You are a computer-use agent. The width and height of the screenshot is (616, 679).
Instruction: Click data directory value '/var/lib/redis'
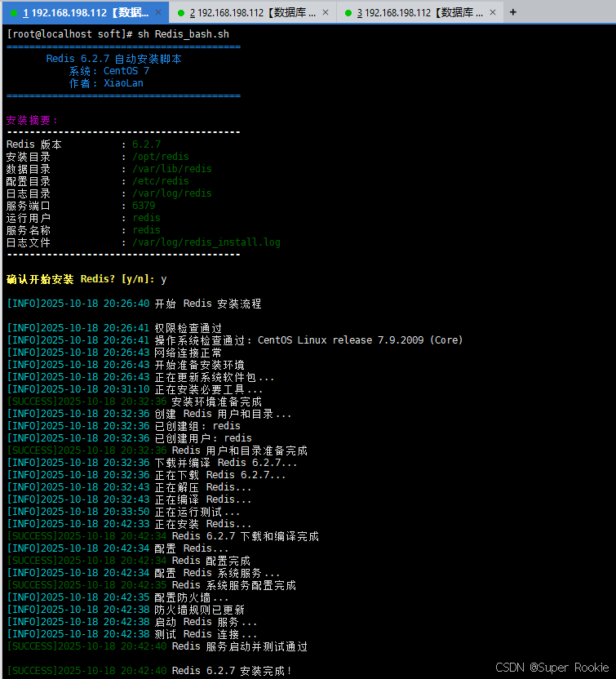172,168
